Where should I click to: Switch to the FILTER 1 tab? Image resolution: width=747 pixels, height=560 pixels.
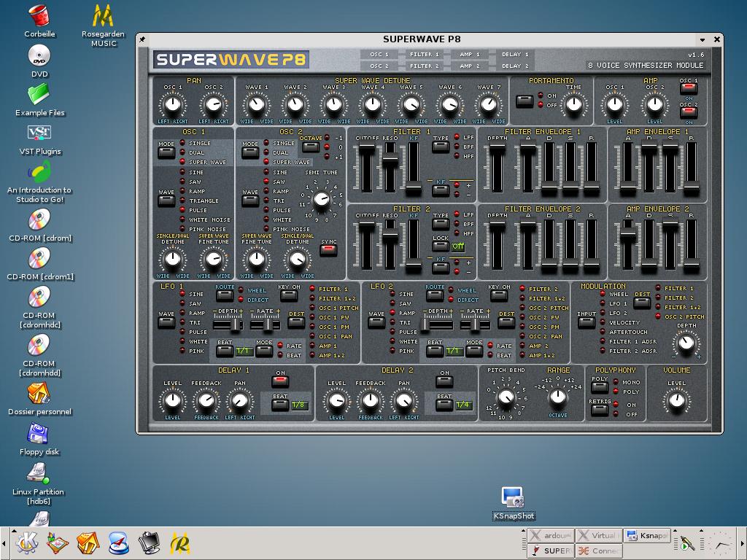point(425,55)
